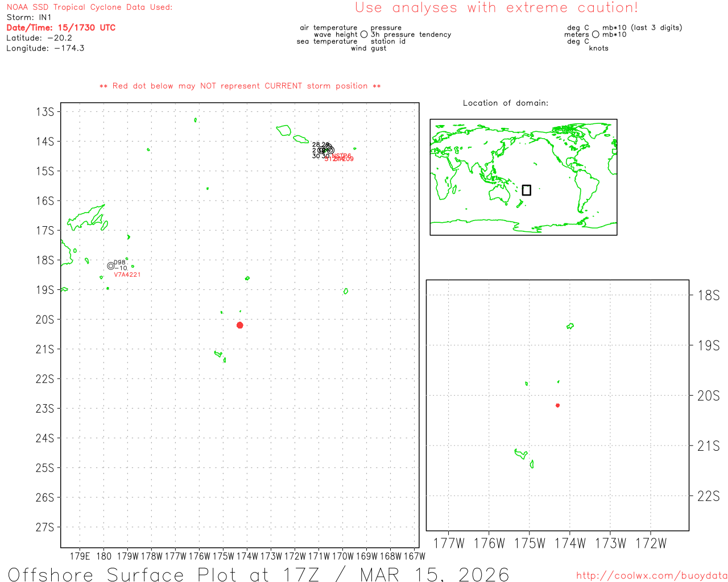Click the Offshore Surface Plot title text
This screenshot has height=582, width=728.
(259, 574)
